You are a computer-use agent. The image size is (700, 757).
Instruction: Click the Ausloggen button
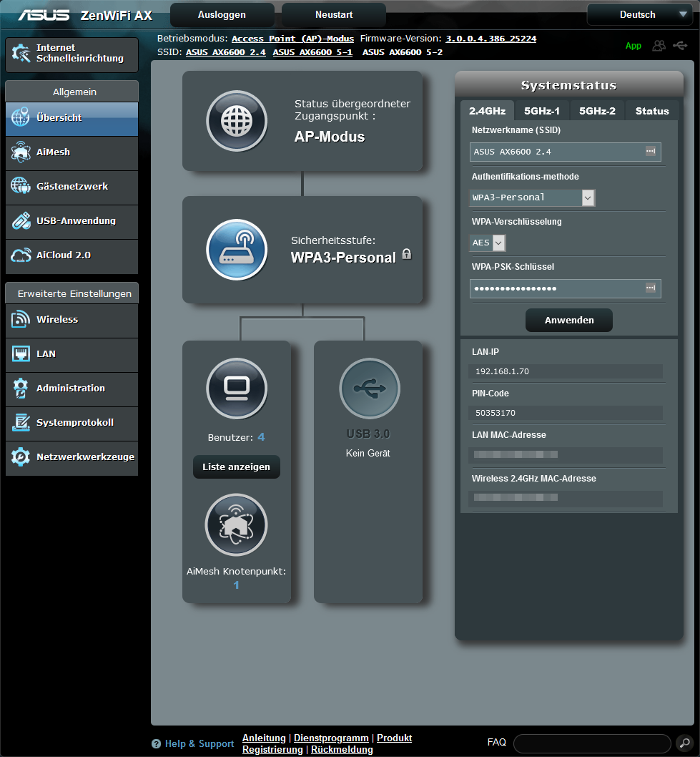(222, 15)
